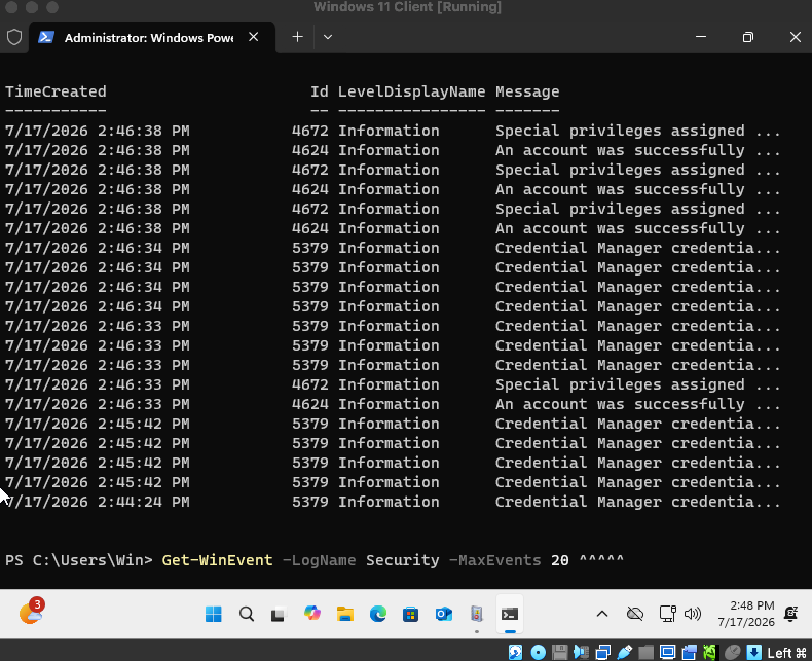Click Security in the command line

[x=402, y=560]
